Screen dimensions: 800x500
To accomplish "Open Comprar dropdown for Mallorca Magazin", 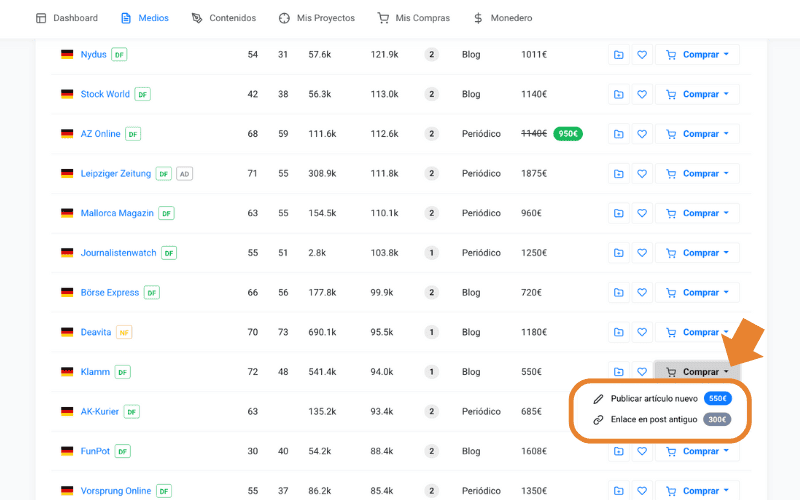I will click(697, 213).
